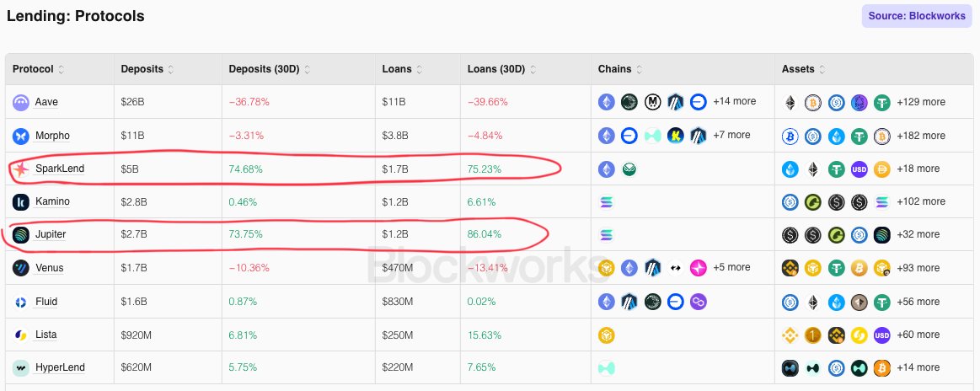Click the Jupiter asset icon in Jupiter row
This screenshot has height=391, width=980.
882,235
